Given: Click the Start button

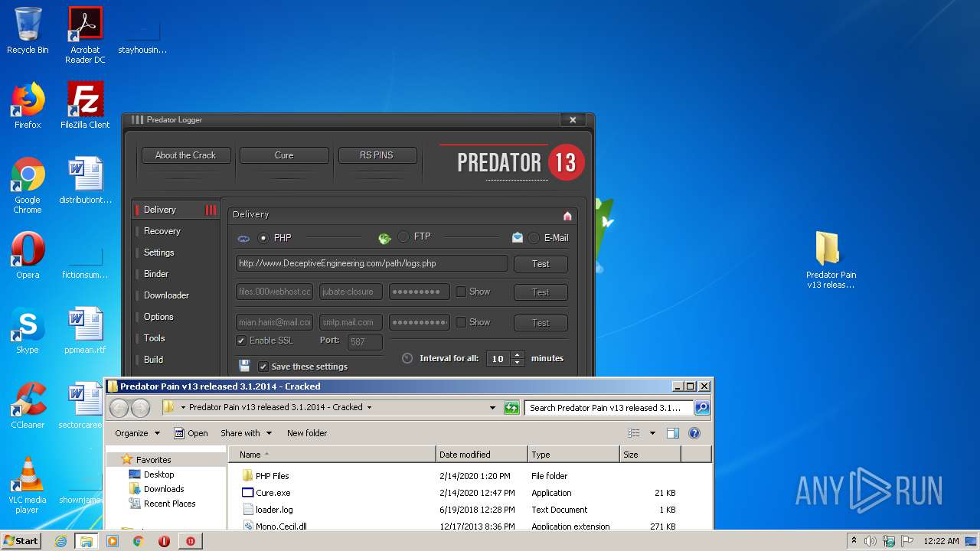Looking at the screenshot, I should pos(21,541).
